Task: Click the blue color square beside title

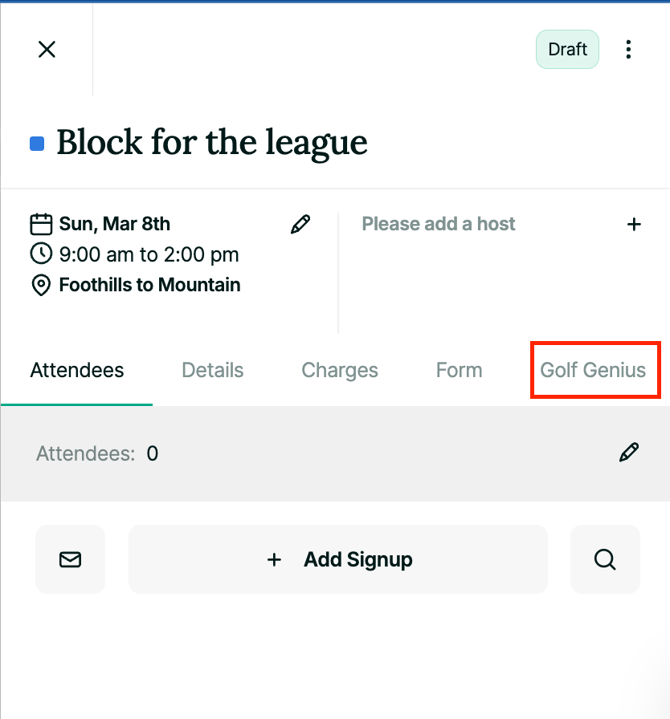Action: (37, 144)
